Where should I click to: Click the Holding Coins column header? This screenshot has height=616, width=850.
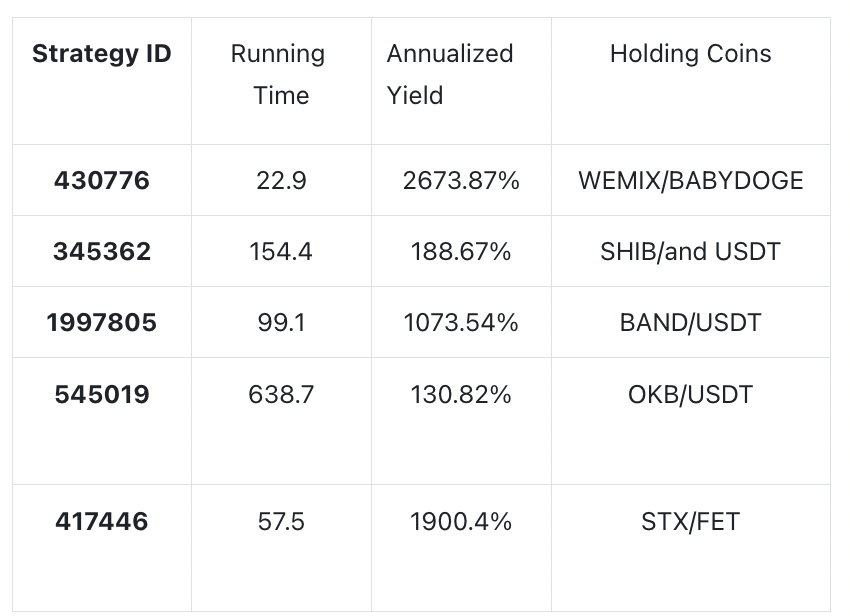690,54
